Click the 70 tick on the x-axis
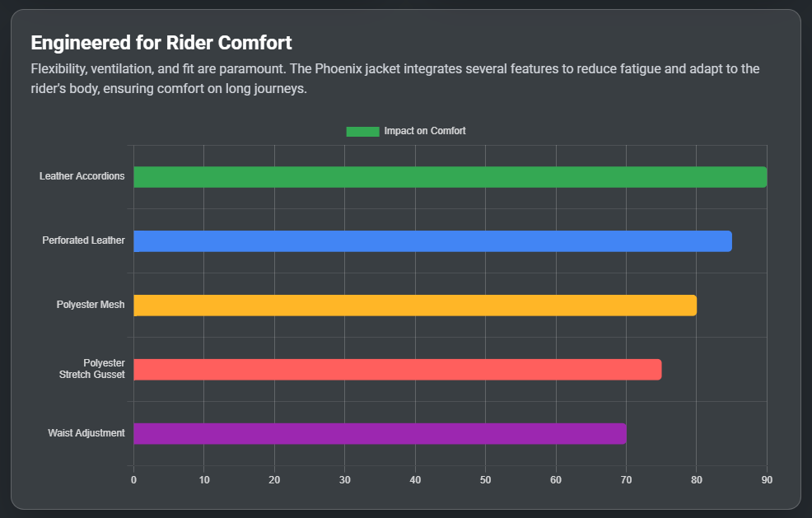This screenshot has width=812, height=518. point(626,480)
